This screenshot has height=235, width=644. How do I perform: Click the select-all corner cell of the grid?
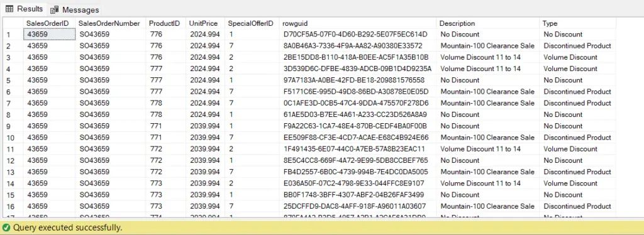point(13,23)
